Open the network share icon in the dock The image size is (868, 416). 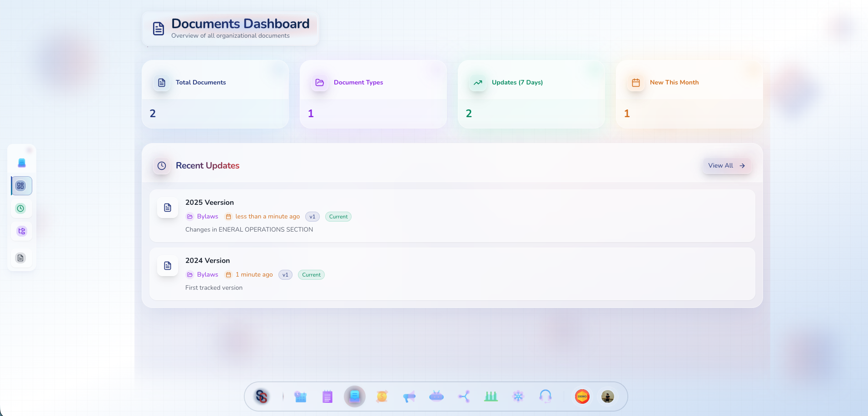[x=463, y=396]
